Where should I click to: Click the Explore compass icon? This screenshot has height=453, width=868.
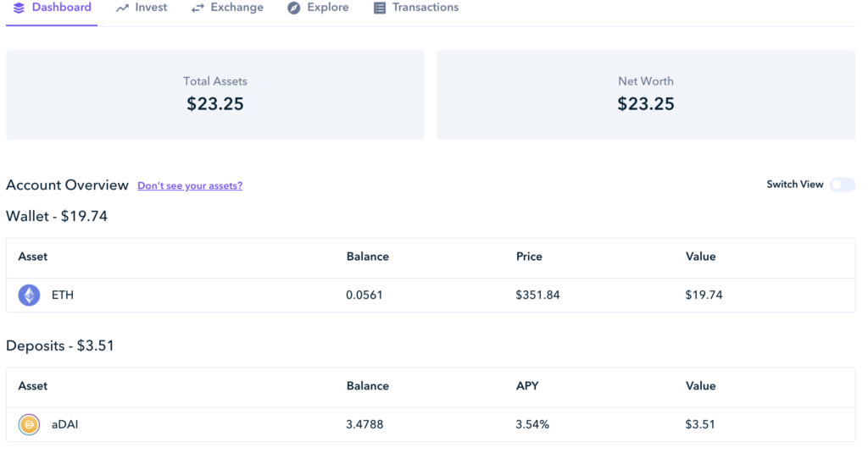294,8
